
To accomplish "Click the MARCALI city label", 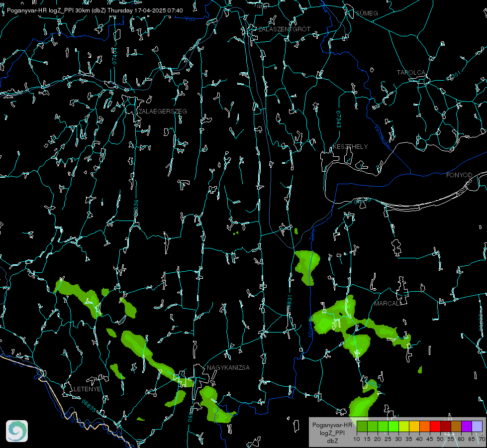I will [387, 304].
